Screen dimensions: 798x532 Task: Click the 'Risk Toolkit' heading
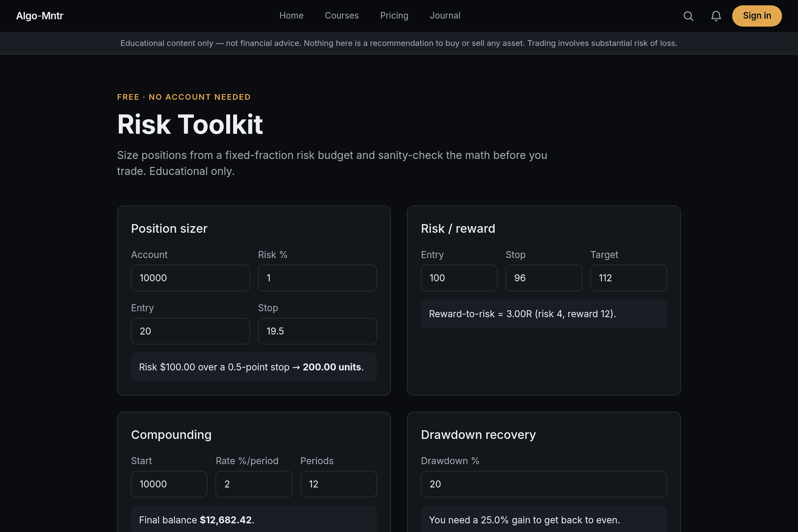coord(190,124)
